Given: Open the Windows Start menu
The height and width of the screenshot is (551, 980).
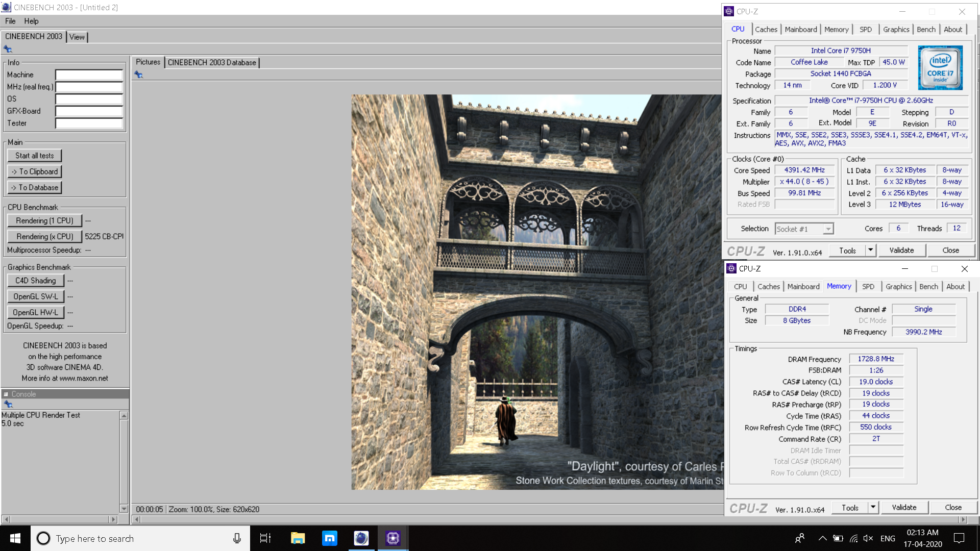Looking at the screenshot, I should 15,538.
